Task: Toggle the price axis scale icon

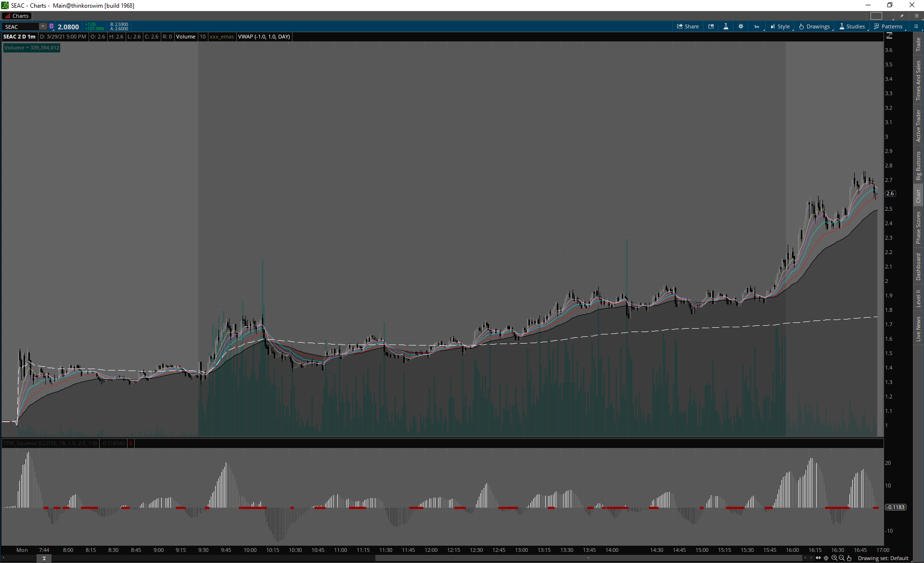Action: click(889, 36)
